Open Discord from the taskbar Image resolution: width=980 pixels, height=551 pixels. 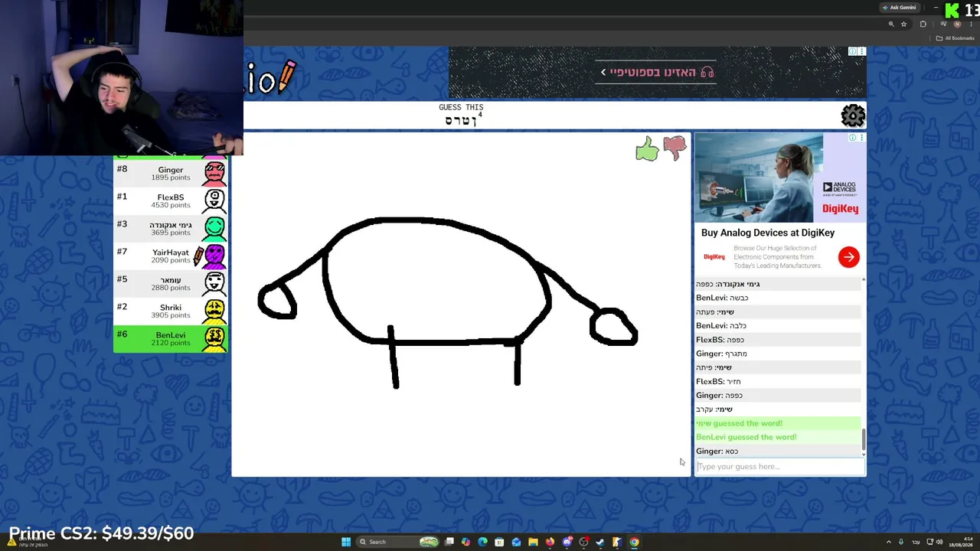pos(567,542)
